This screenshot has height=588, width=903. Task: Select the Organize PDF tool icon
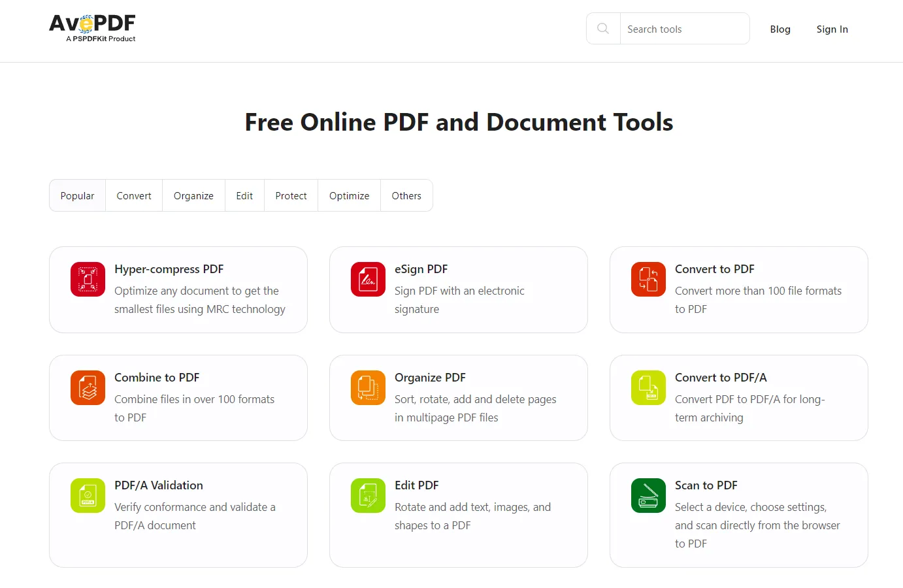click(x=368, y=387)
